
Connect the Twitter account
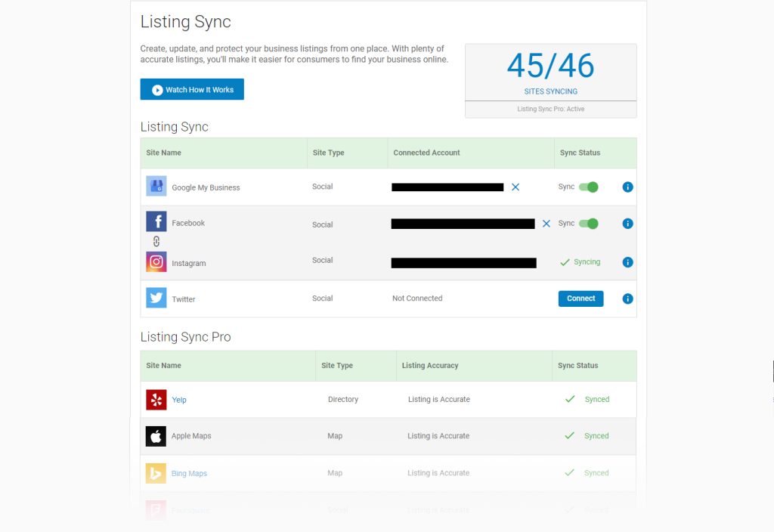click(x=581, y=298)
